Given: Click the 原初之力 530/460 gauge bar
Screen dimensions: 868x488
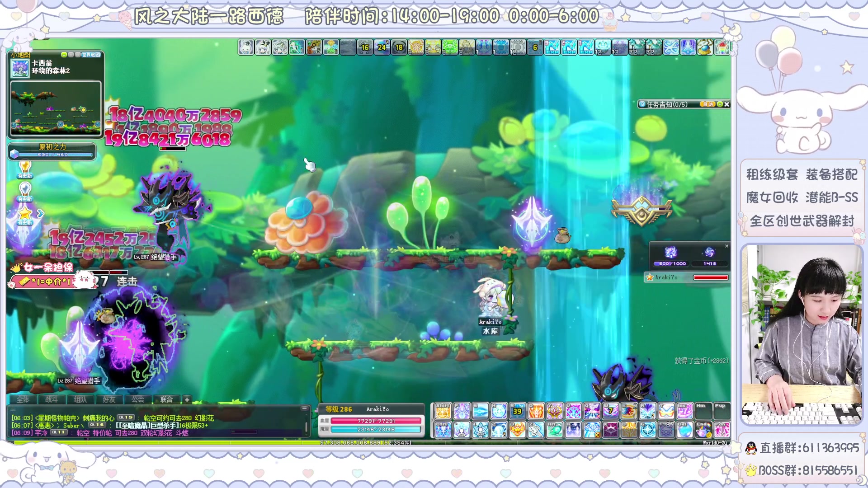Looking at the screenshot, I should click(52, 155).
